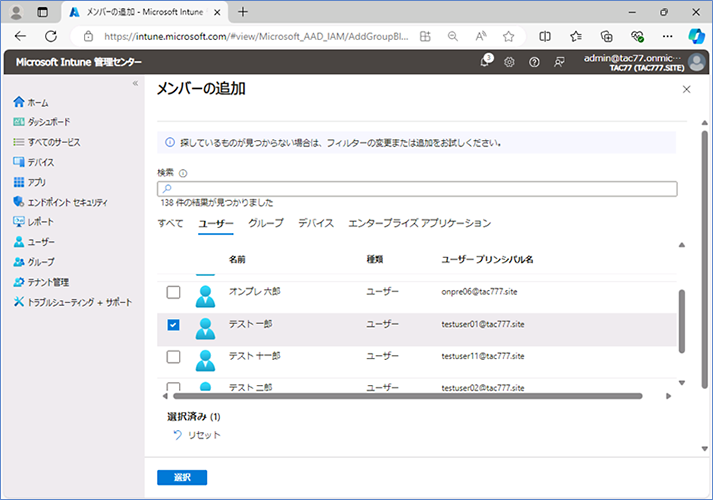Open the browser more options menu

(x=668, y=36)
